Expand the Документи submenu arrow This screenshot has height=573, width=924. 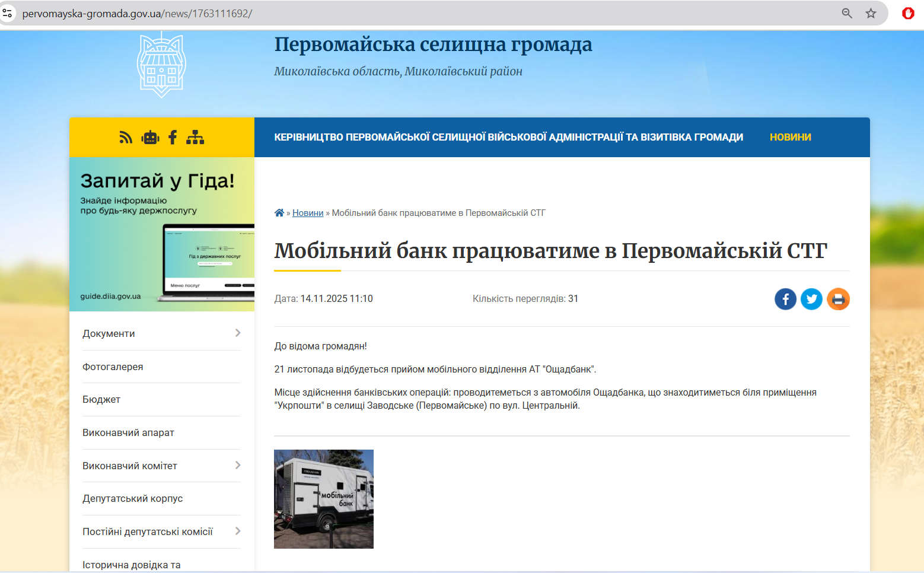point(238,333)
